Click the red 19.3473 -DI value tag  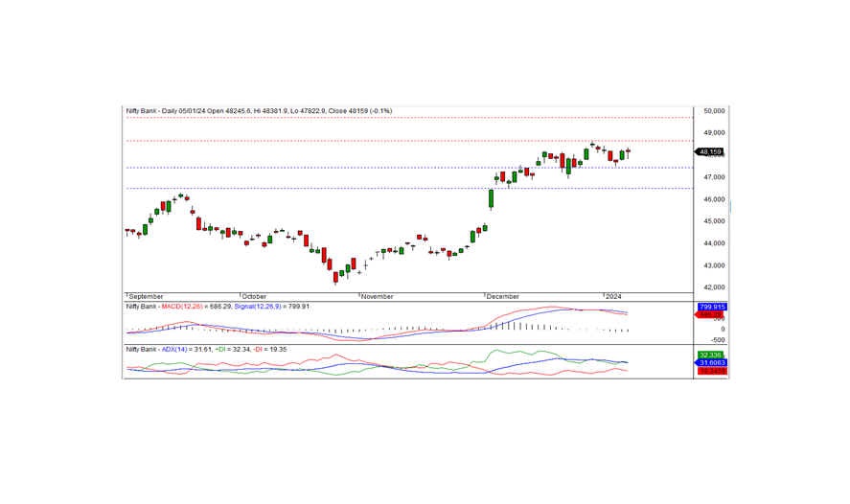[x=712, y=371]
